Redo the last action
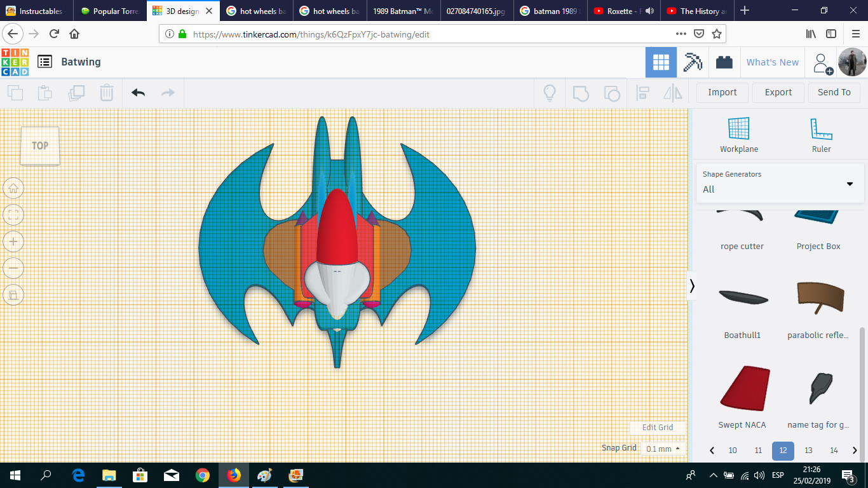Image resolution: width=868 pixels, height=488 pixels. pyautogui.click(x=167, y=93)
